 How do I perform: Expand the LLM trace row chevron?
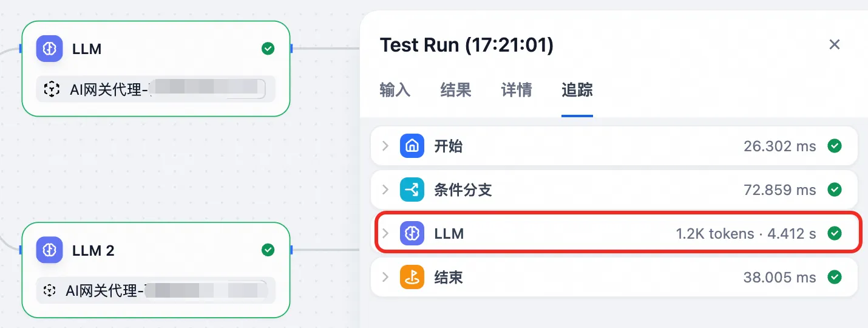click(385, 234)
